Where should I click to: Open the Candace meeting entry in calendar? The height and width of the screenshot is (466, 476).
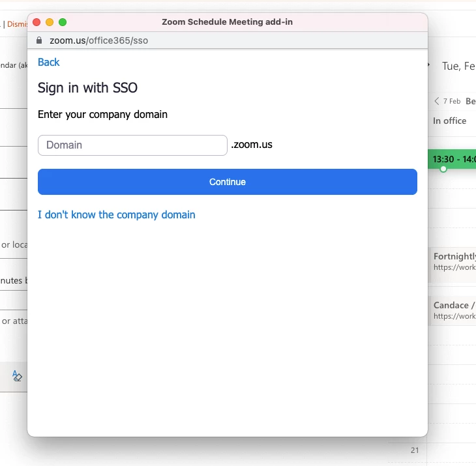pos(453,310)
